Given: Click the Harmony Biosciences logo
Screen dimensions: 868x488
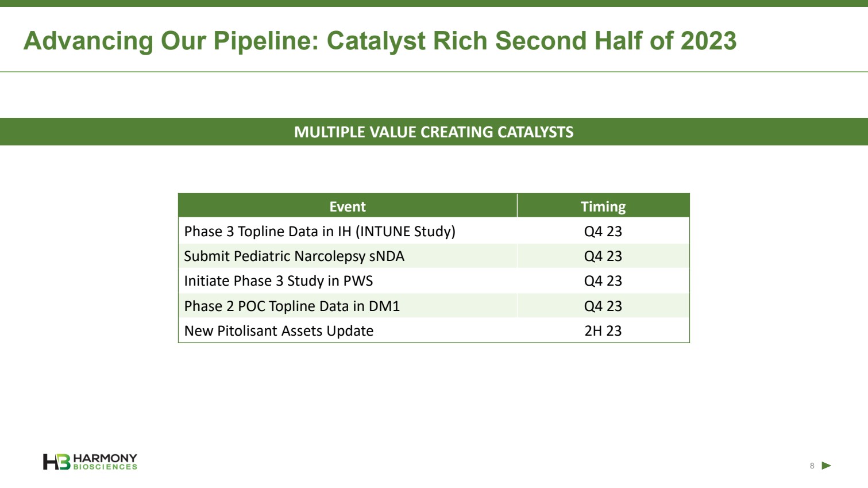Looking at the screenshot, I should click(90, 462).
